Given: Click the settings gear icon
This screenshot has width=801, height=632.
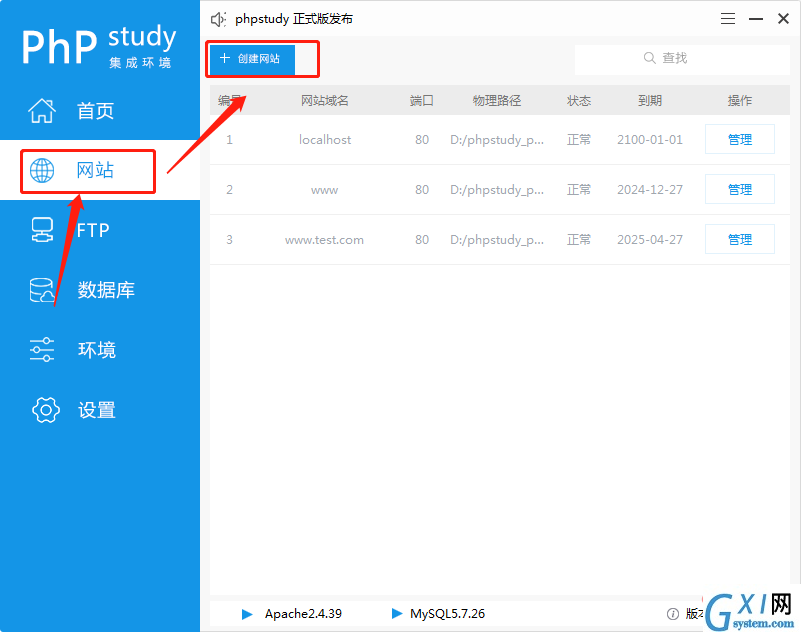Looking at the screenshot, I should [x=45, y=410].
